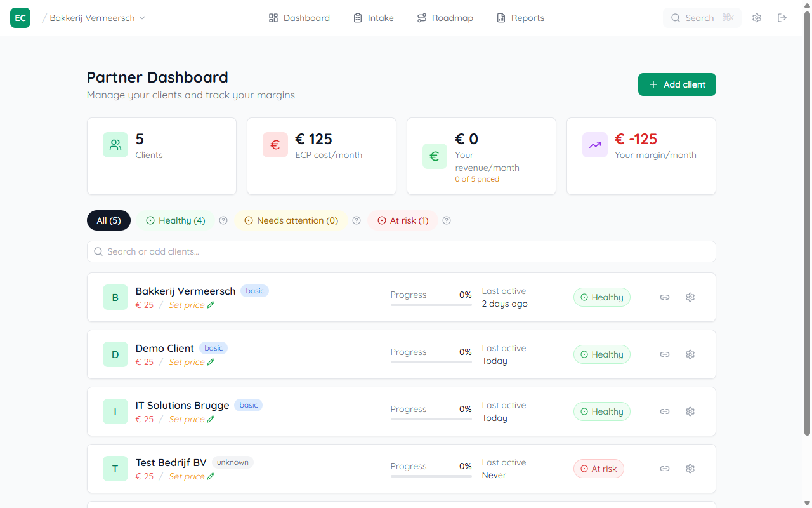Click the help icon beside the Healthy filter
812x508 pixels.
pos(223,220)
